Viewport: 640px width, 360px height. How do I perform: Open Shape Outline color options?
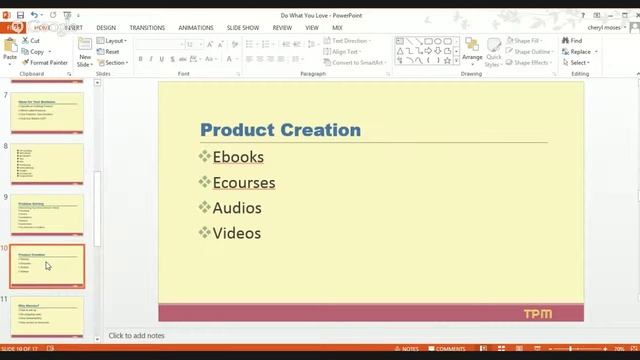529,52
